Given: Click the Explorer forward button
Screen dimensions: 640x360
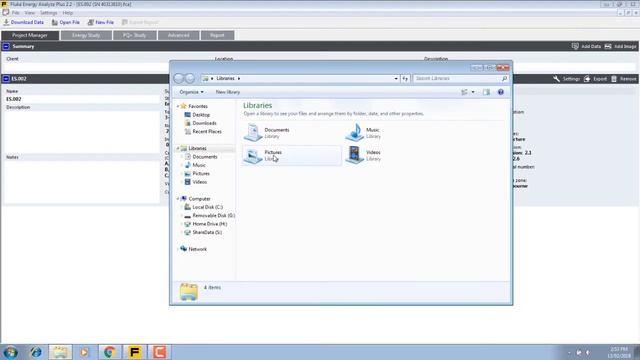Looking at the screenshot, I should point(190,78).
